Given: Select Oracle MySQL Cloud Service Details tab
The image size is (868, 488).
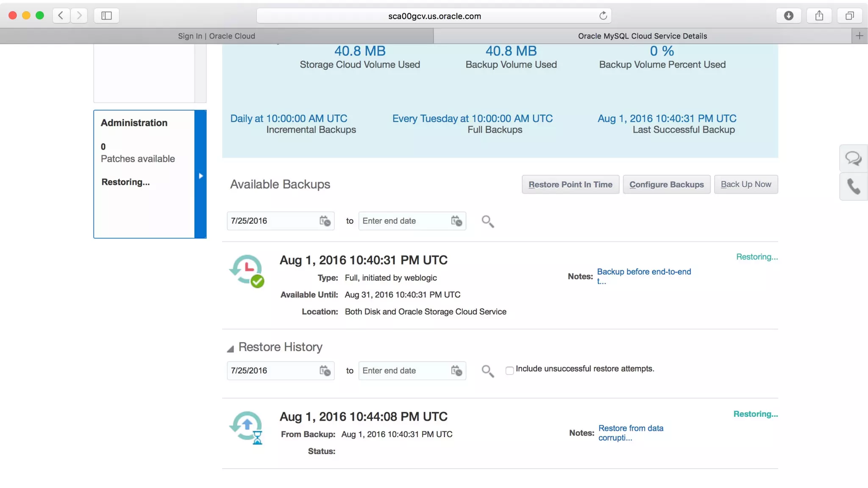Looking at the screenshot, I should [x=642, y=36].
